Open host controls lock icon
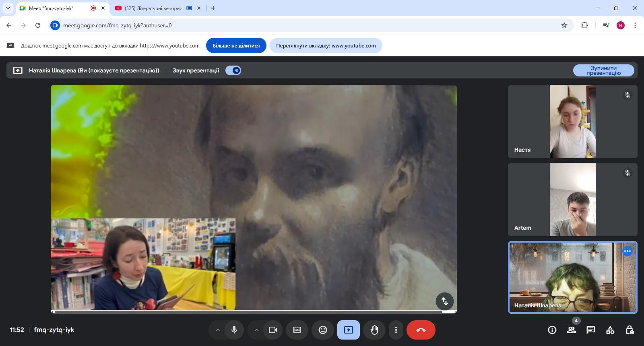Image resolution: width=644 pixels, height=346 pixels. click(x=630, y=330)
